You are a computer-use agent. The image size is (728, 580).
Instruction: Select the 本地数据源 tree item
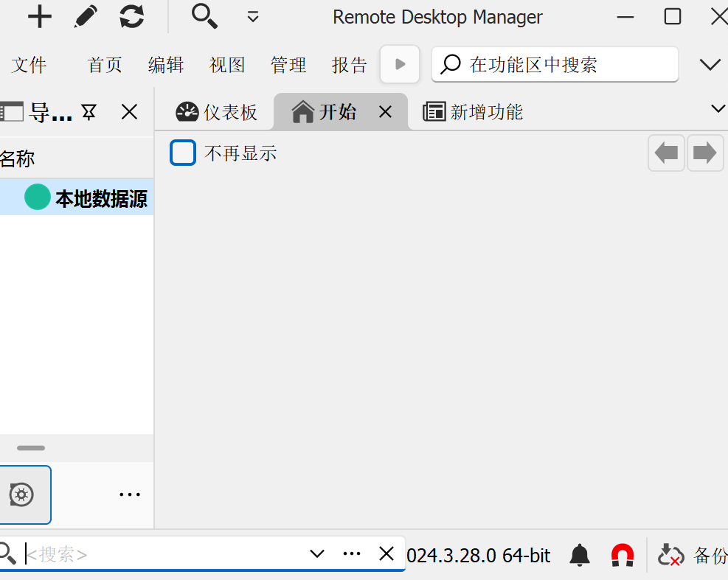pyautogui.click(x=77, y=198)
